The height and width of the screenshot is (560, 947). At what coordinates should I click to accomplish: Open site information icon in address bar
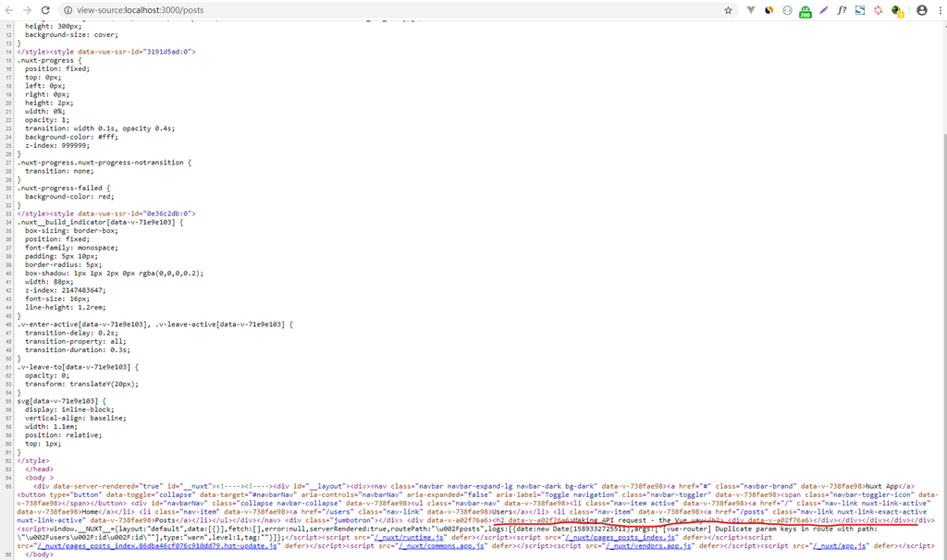coord(68,10)
